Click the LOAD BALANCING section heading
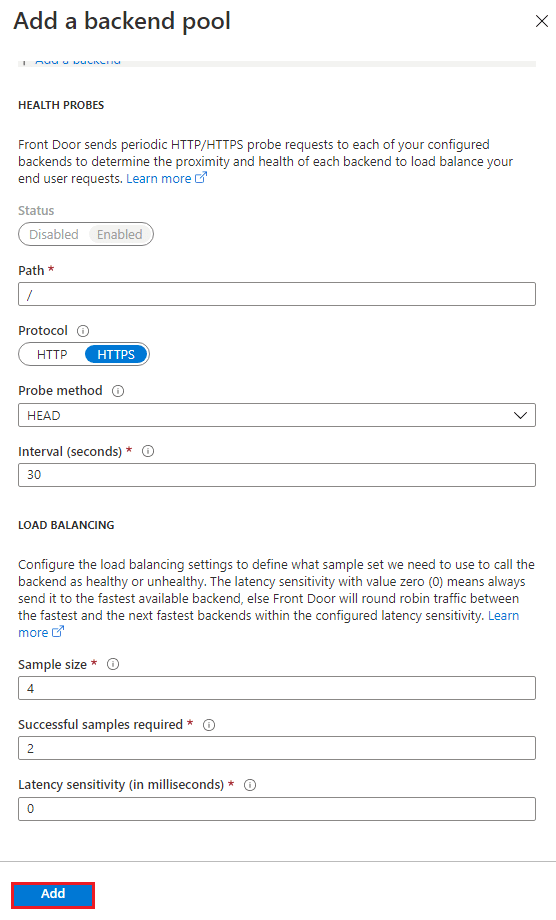The image size is (556, 920). (x=66, y=525)
